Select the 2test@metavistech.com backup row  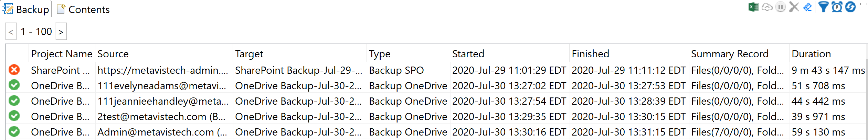tap(161, 117)
